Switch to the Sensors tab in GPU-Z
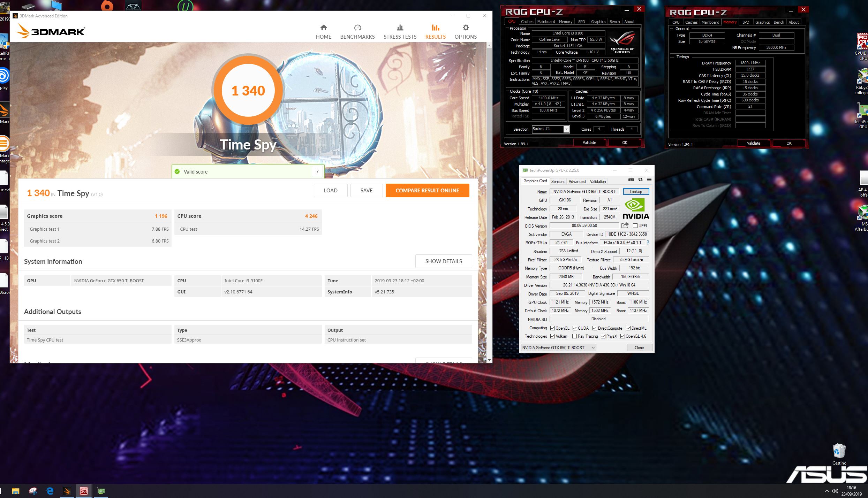Screen dimensions: 868x498 [x=558, y=182]
